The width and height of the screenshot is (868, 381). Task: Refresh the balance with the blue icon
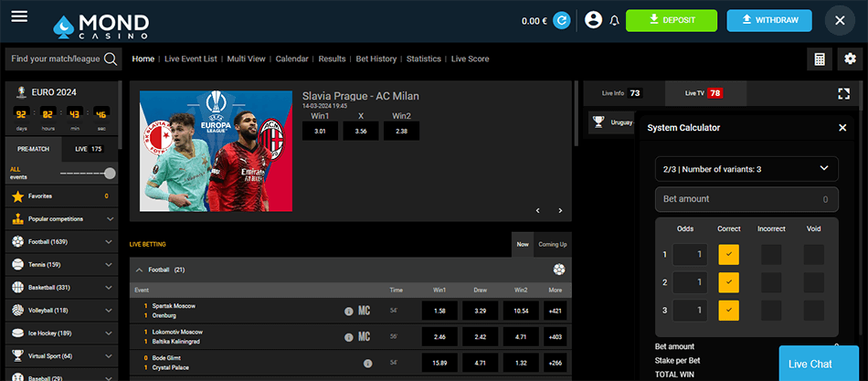tap(562, 21)
